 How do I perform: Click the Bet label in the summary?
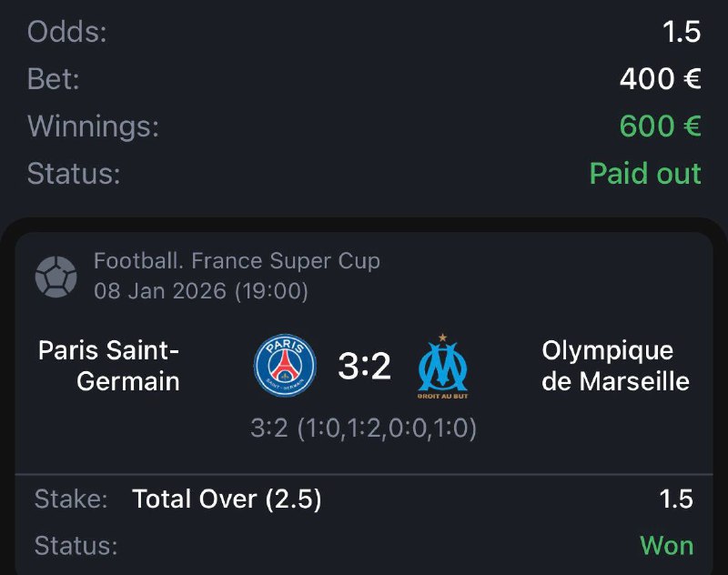point(54,79)
